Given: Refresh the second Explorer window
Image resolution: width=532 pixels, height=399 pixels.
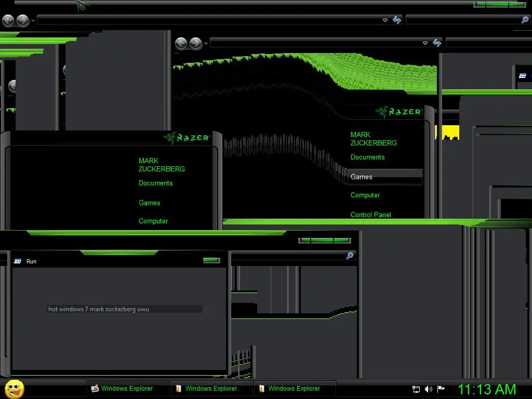Looking at the screenshot, I should tap(437, 43).
